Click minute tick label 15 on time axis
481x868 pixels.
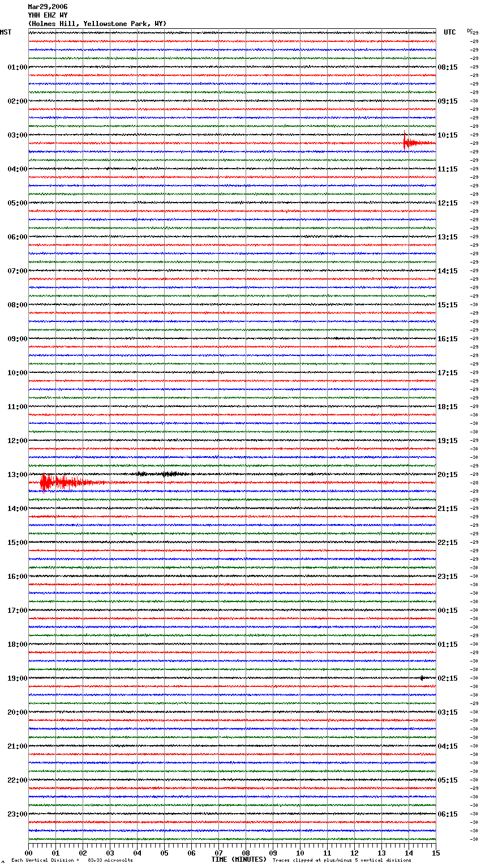(436, 853)
